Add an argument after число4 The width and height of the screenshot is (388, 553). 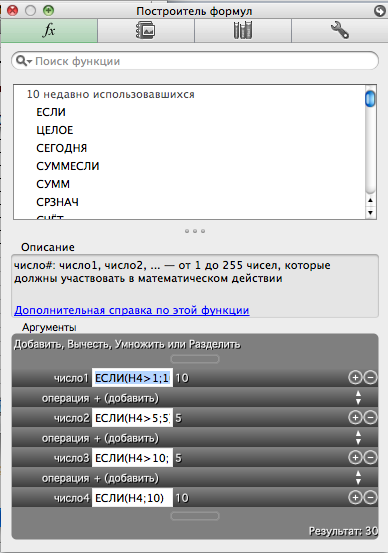(x=355, y=498)
